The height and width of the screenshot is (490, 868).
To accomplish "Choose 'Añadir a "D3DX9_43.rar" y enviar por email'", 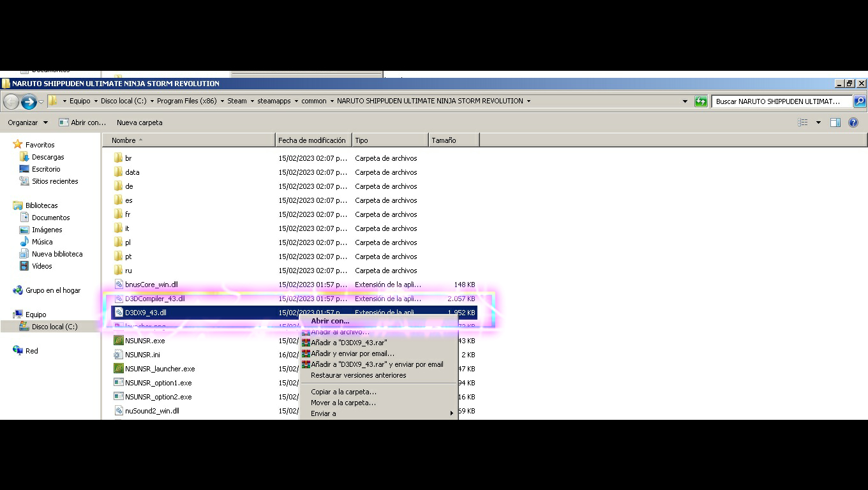I will click(x=379, y=364).
